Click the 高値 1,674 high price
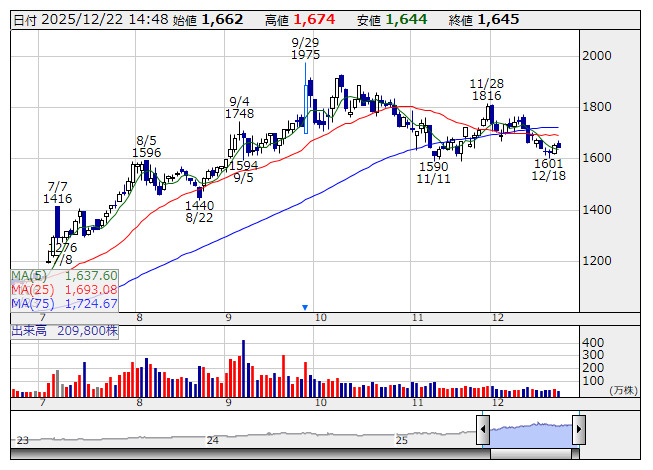The height and width of the screenshot is (470, 653). 300,20
